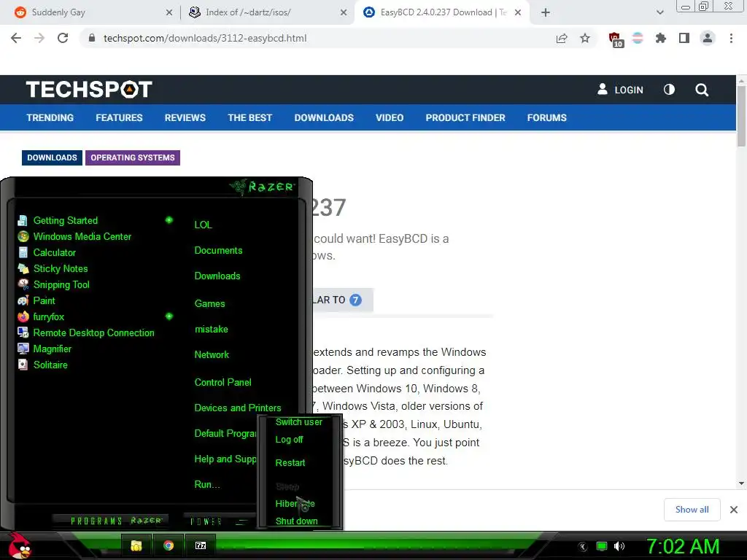Toggle TechSpot dark mode contrast icon
Viewport: 747px width, 560px height.
(x=670, y=90)
